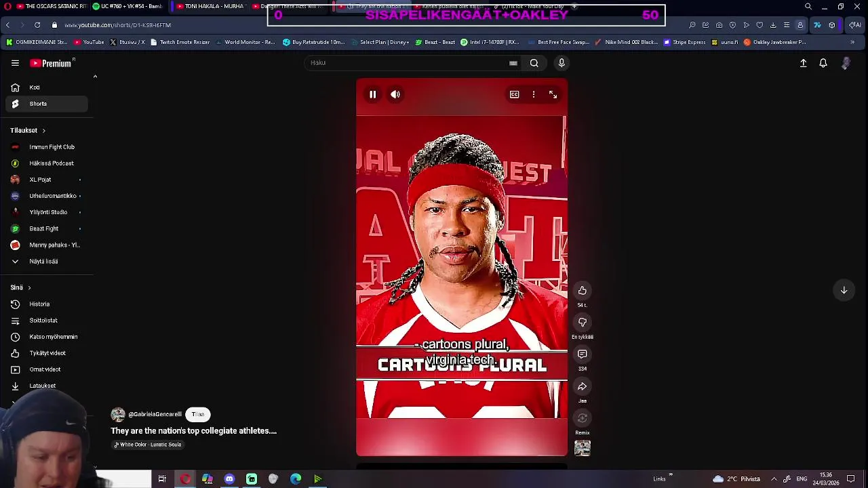Open the Short's three-dot more menu

point(534,94)
